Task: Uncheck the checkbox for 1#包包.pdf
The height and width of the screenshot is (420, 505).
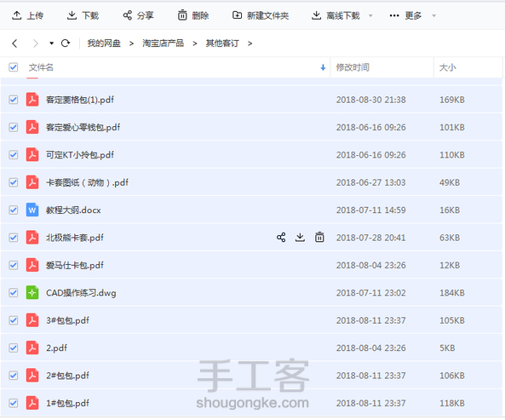Action: pos(14,403)
